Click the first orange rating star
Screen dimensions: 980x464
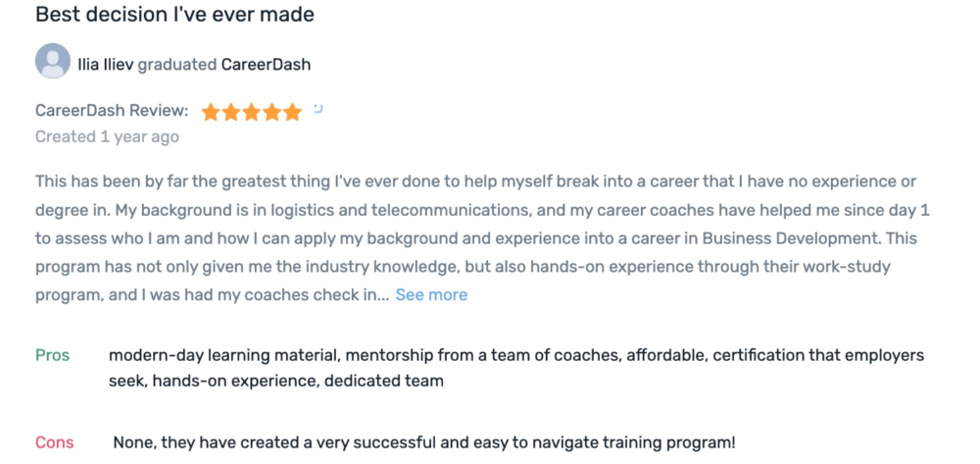coord(211,113)
